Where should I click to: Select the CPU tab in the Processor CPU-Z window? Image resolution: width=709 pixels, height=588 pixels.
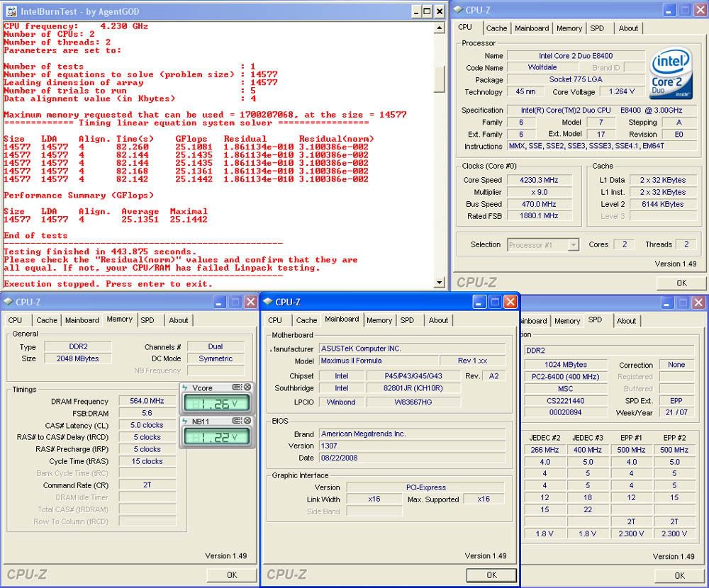[465, 27]
